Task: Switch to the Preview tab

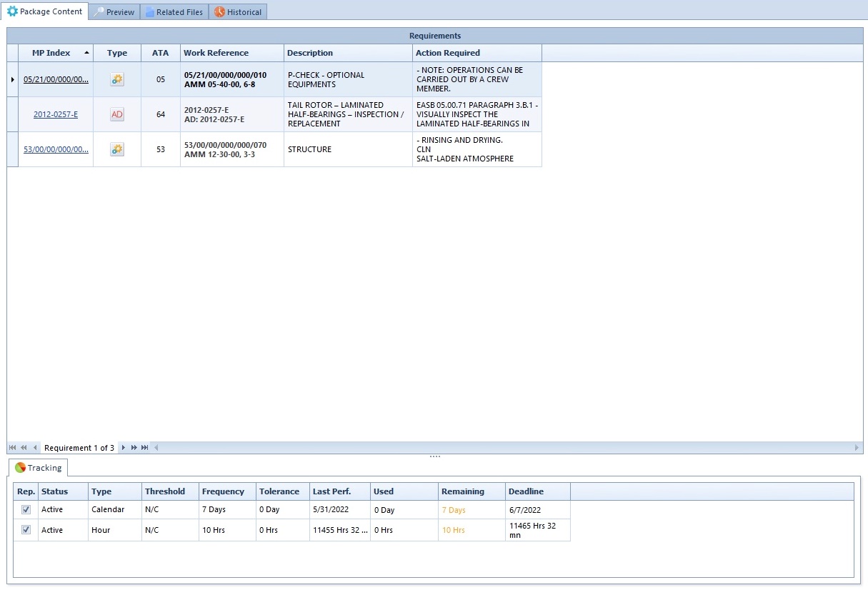Action: [114, 12]
